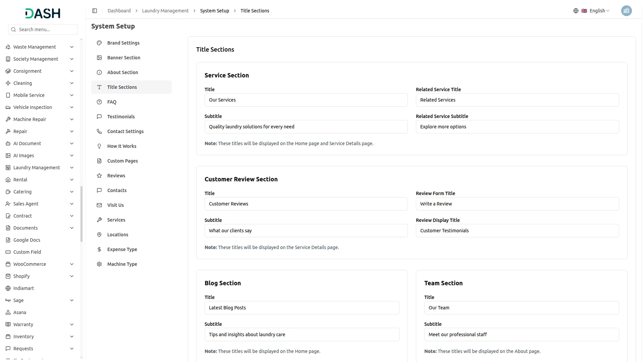Toggle the sidebar panel collapse icon
644x362 pixels.
tap(95, 11)
